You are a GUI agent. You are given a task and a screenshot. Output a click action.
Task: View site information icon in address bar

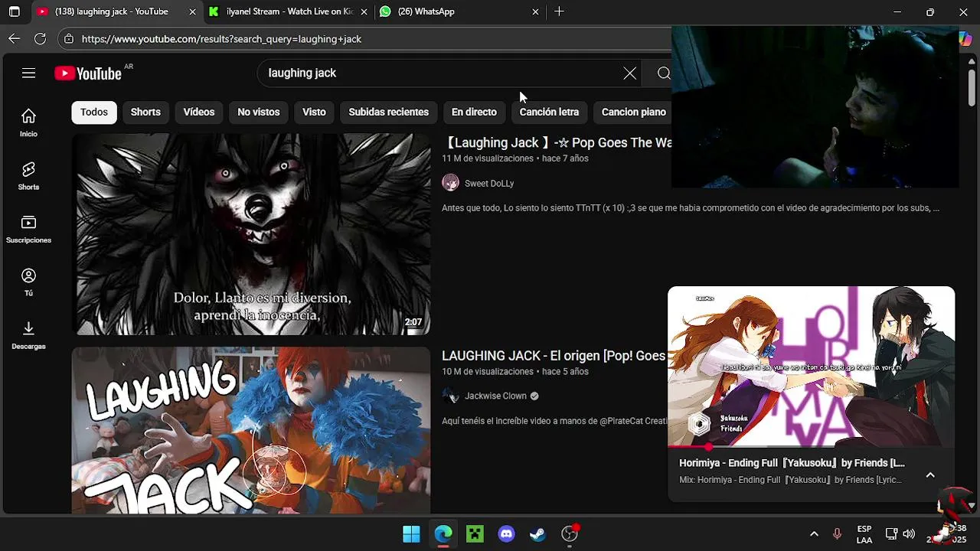pos(69,39)
